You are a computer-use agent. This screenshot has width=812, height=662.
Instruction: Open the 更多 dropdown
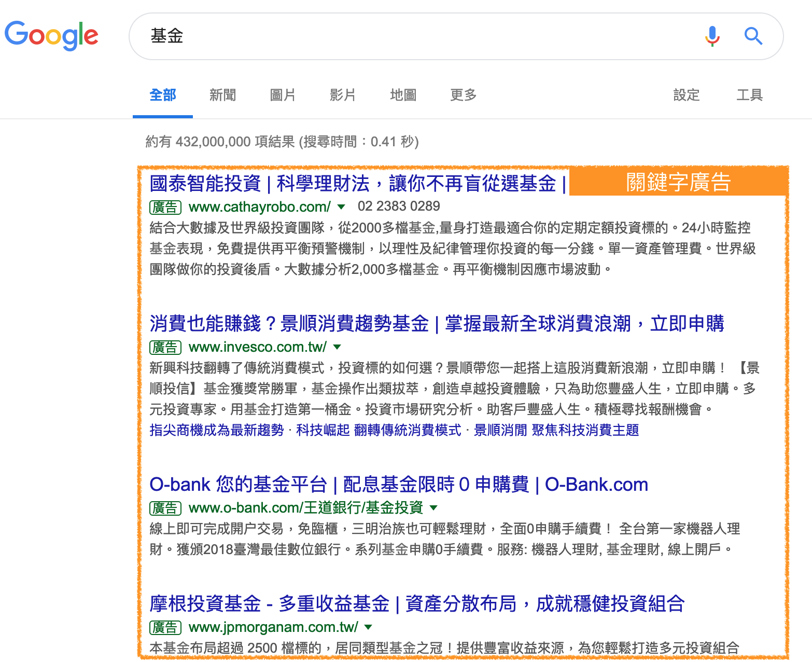[x=463, y=95]
